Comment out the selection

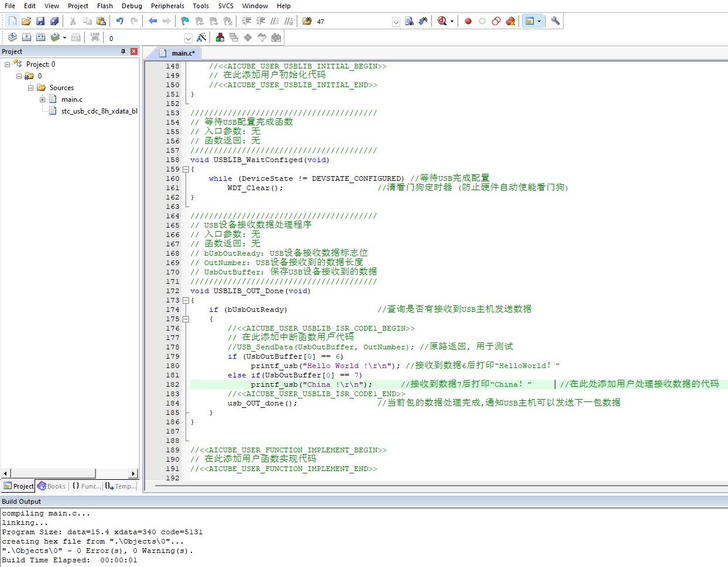pos(274,21)
